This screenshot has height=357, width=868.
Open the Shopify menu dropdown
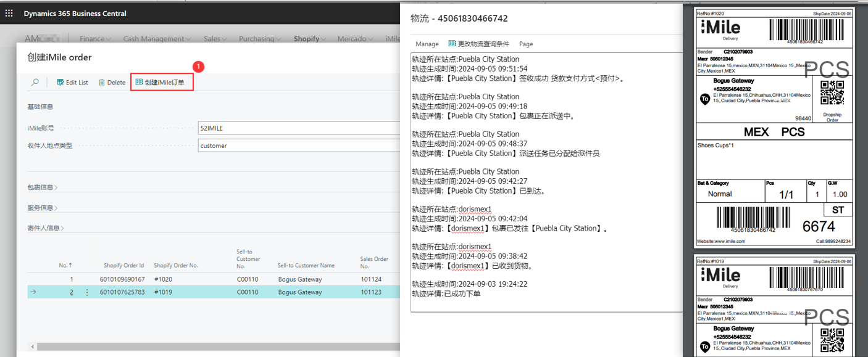(x=310, y=39)
